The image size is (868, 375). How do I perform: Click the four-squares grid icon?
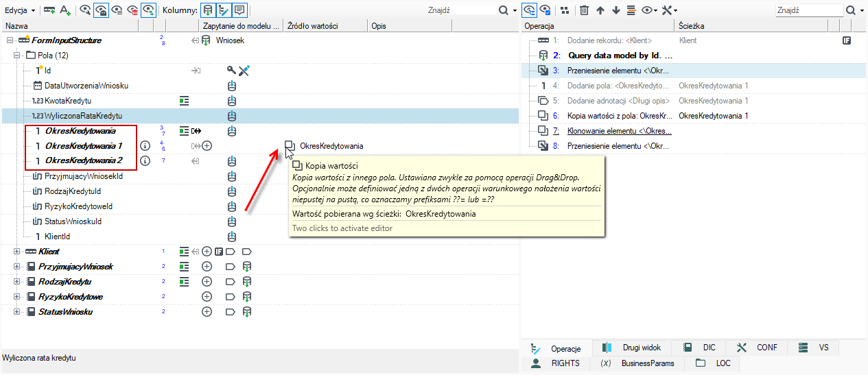[565, 10]
